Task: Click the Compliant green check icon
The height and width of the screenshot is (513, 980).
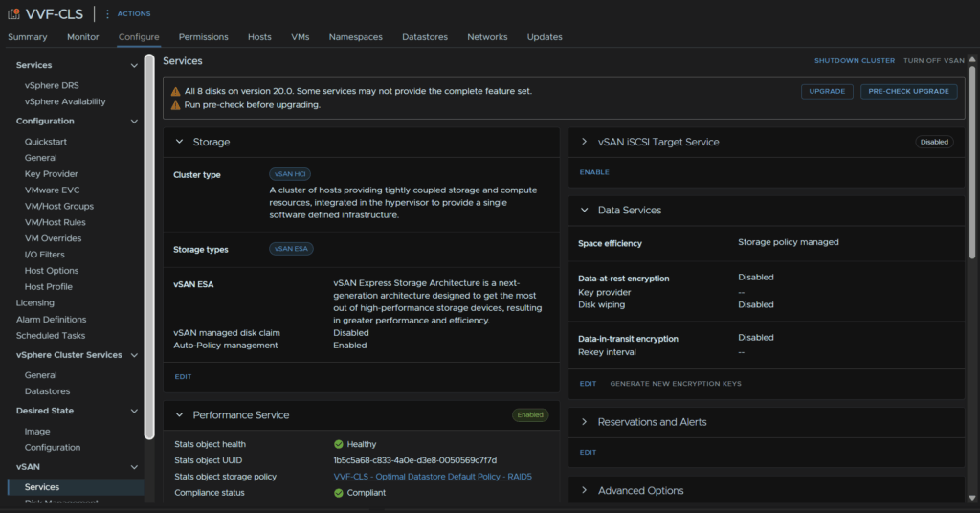Action: point(339,493)
